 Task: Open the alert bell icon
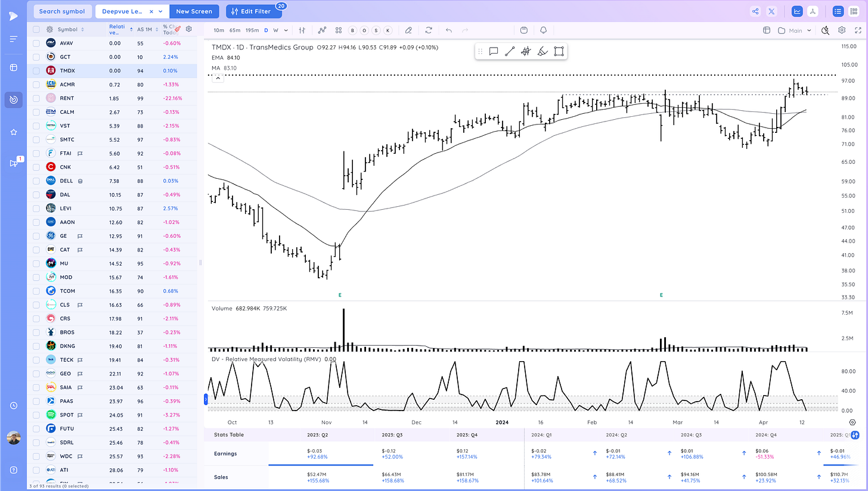(543, 30)
